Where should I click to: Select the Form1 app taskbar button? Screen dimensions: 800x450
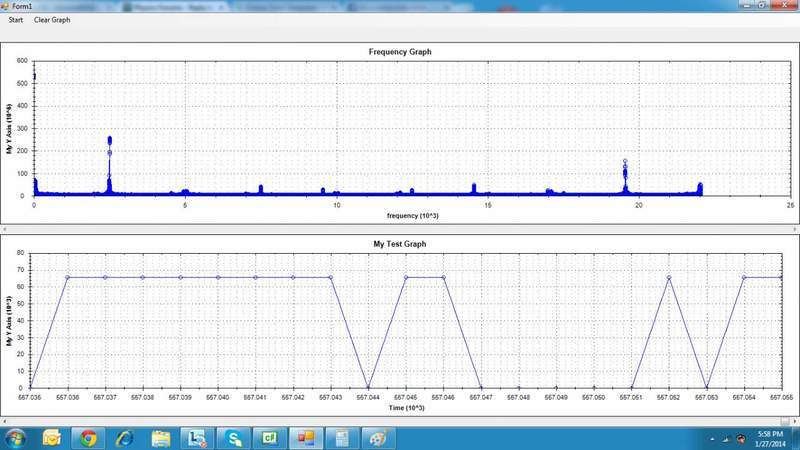[342, 437]
